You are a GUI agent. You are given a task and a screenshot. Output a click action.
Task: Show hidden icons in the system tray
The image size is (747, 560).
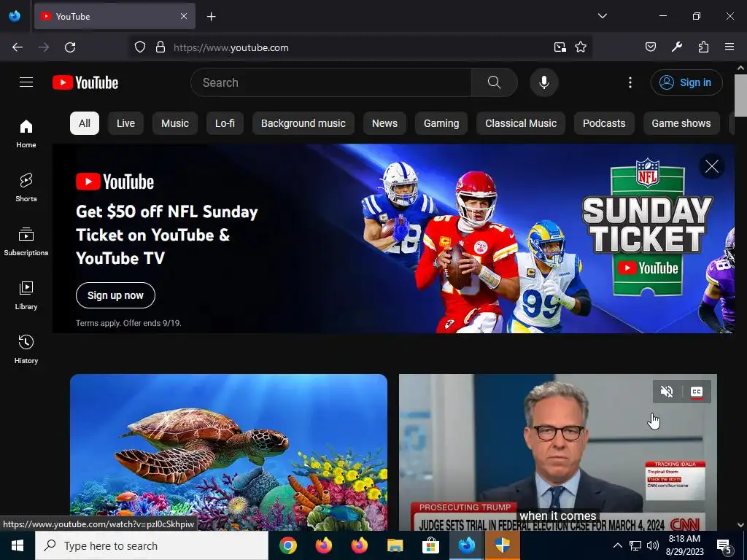[x=617, y=545]
